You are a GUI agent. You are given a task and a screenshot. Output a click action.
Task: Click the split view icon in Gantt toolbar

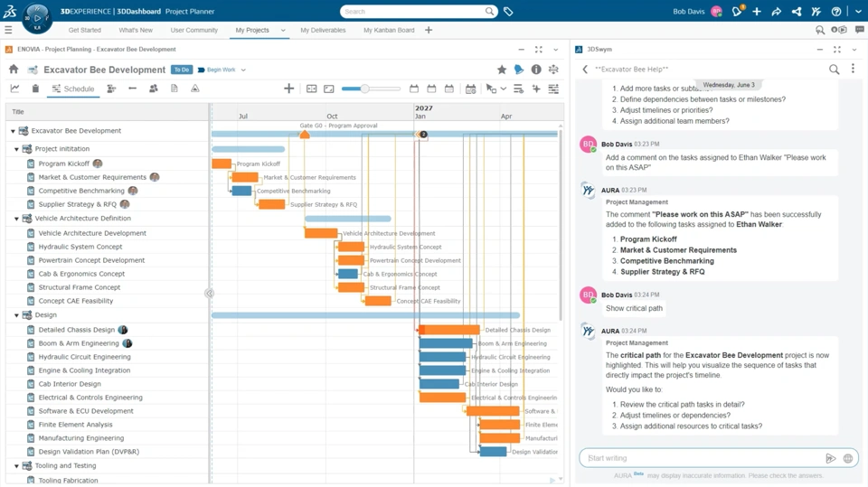click(312, 89)
